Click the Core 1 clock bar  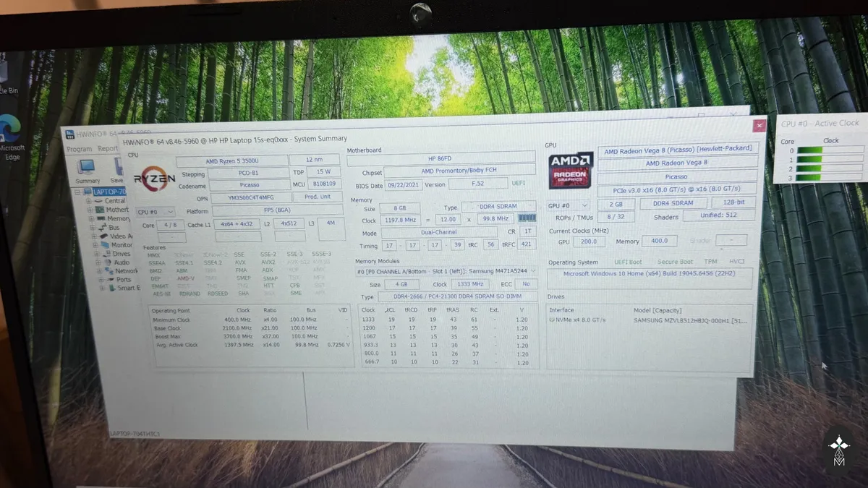830,160
